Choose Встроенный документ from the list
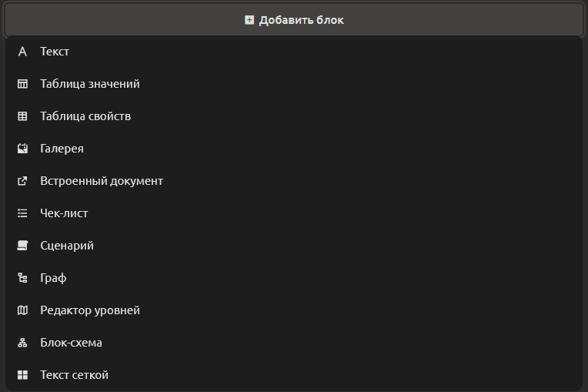This screenshot has height=392, width=588. [x=294, y=181]
